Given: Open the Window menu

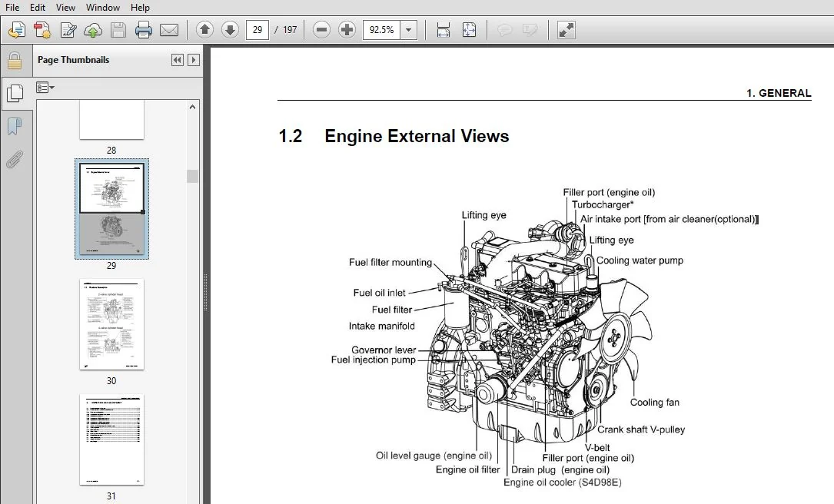Looking at the screenshot, I should 103,8.
